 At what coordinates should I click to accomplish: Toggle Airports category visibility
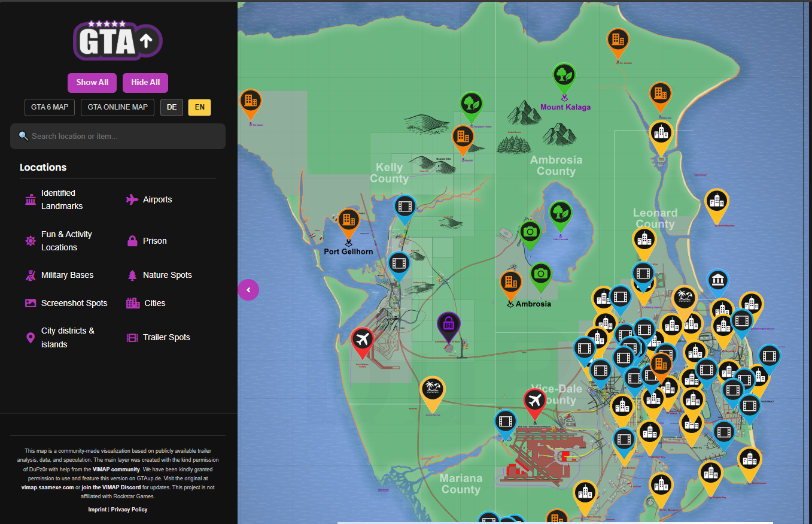[x=149, y=199]
